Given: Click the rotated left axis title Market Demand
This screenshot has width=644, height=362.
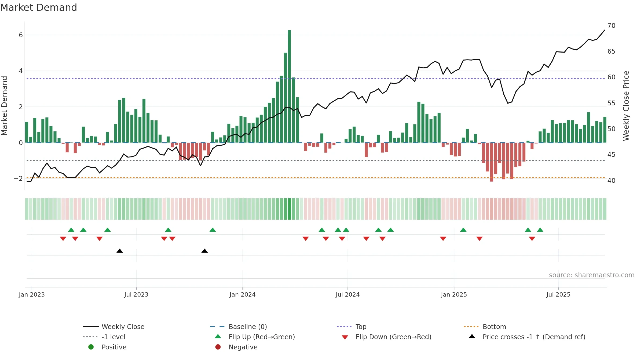Looking at the screenshot, I should (4, 106).
